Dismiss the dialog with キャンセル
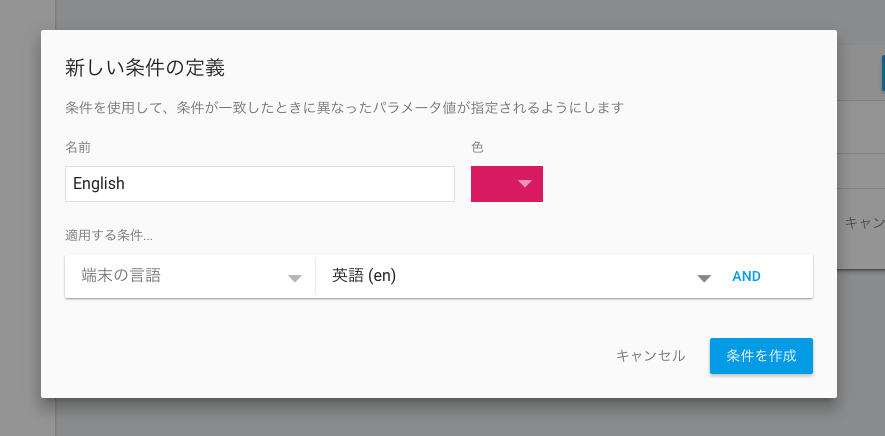 click(x=650, y=356)
